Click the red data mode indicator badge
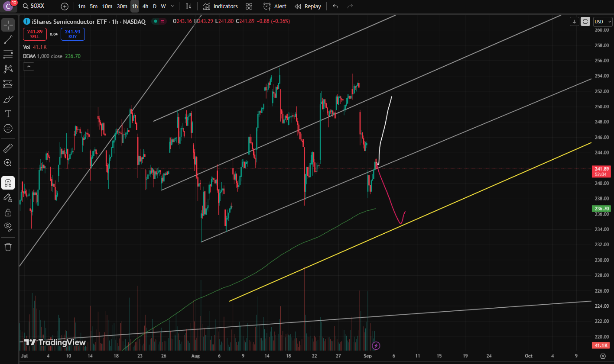The image size is (614, 364). pyautogui.click(x=162, y=21)
